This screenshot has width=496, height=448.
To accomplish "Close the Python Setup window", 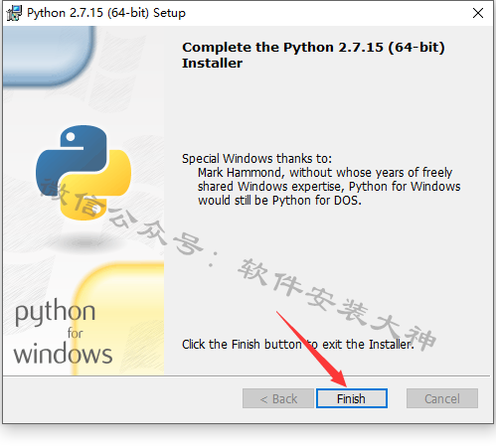I will point(478,13).
